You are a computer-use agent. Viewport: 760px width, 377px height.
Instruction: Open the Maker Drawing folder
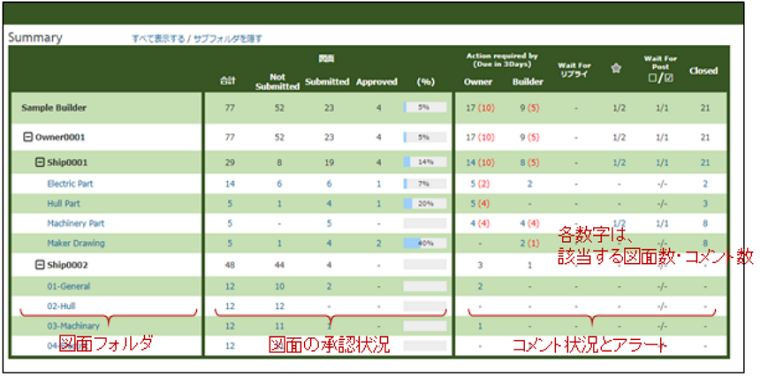[76, 243]
